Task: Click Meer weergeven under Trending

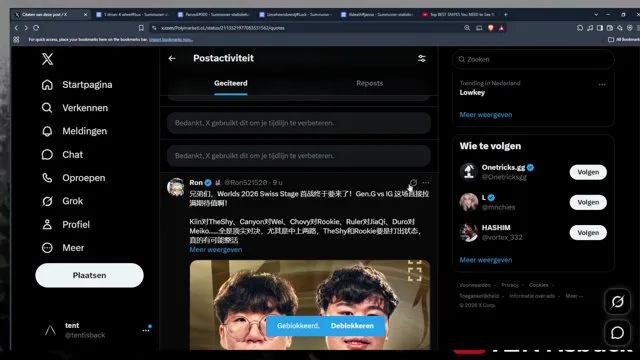Action: (486, 115)
